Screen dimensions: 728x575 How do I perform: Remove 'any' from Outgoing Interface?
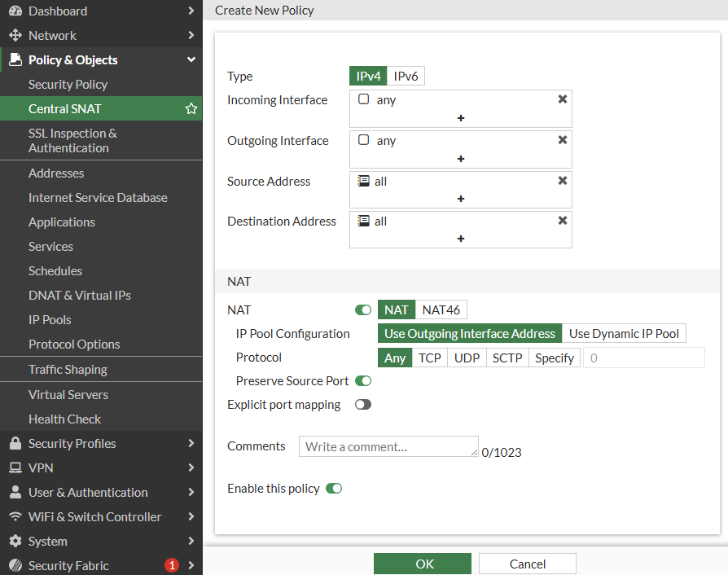[562, 140]
